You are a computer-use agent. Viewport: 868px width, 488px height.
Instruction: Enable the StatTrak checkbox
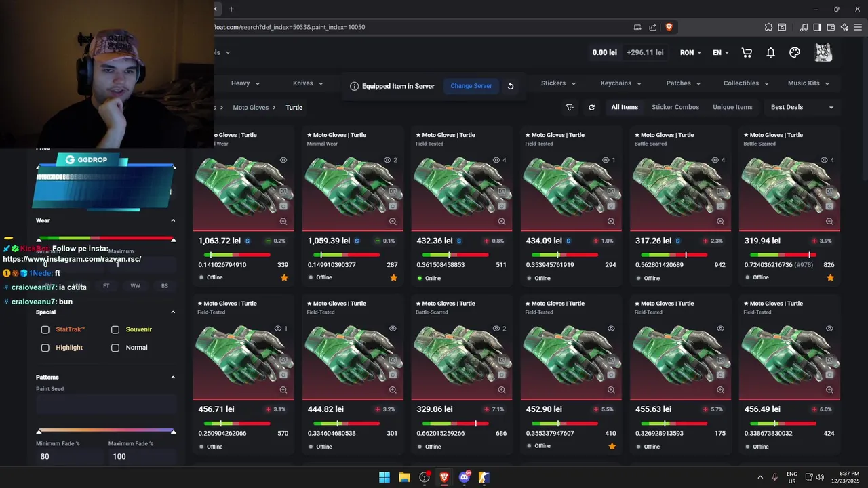click(x=45, y=329)
